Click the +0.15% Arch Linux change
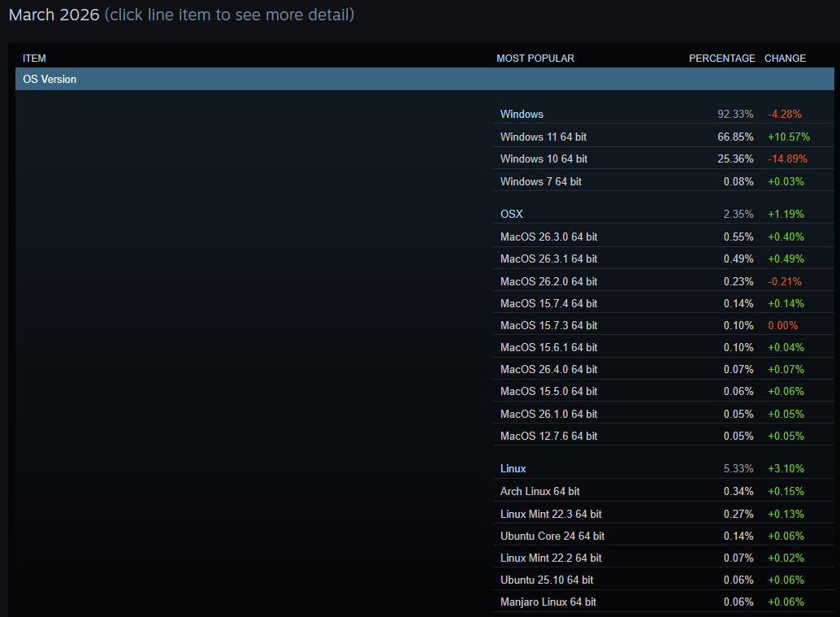The image size is (840, 617). [786, 491]
